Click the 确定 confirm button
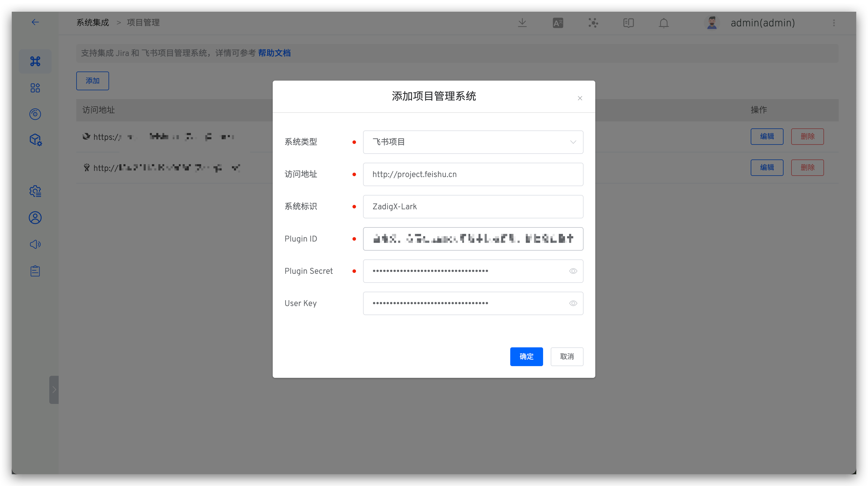 (x=526, y=357)
